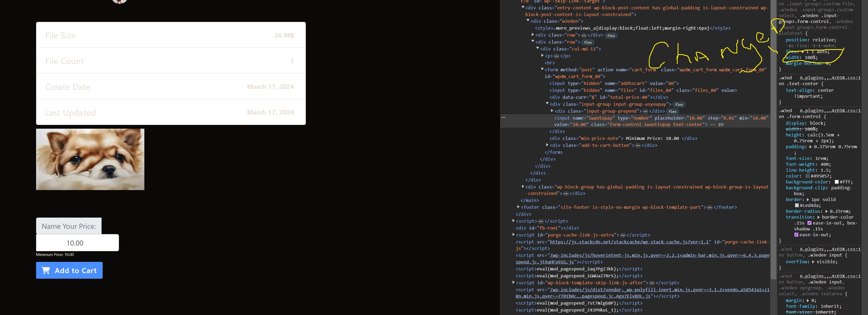Image resolution: width=868 pixels, height=315 pixels.
Task: Expand ellipsis inside collapsed div class="row"
Action: click(584, 35)
